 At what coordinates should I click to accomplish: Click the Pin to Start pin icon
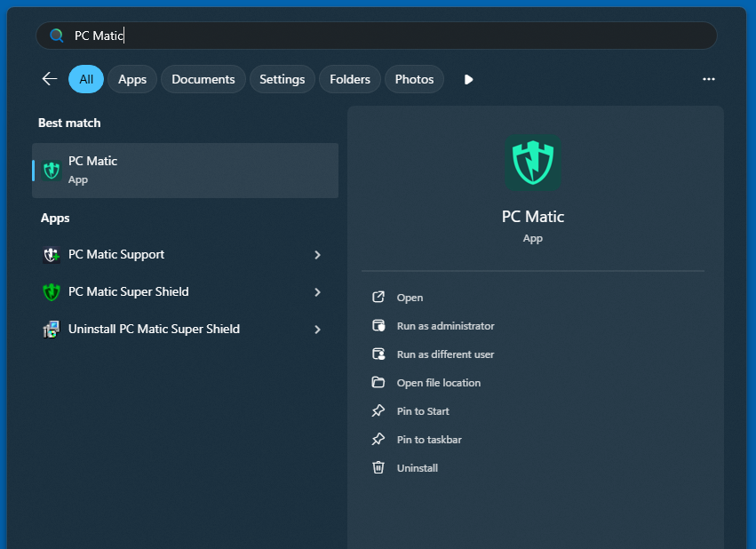point(378,410)
